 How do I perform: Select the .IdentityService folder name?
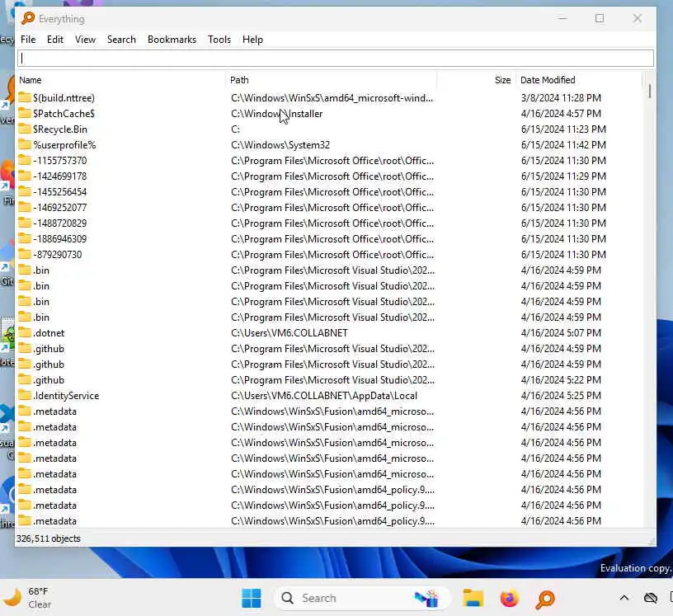pos(66,396)
